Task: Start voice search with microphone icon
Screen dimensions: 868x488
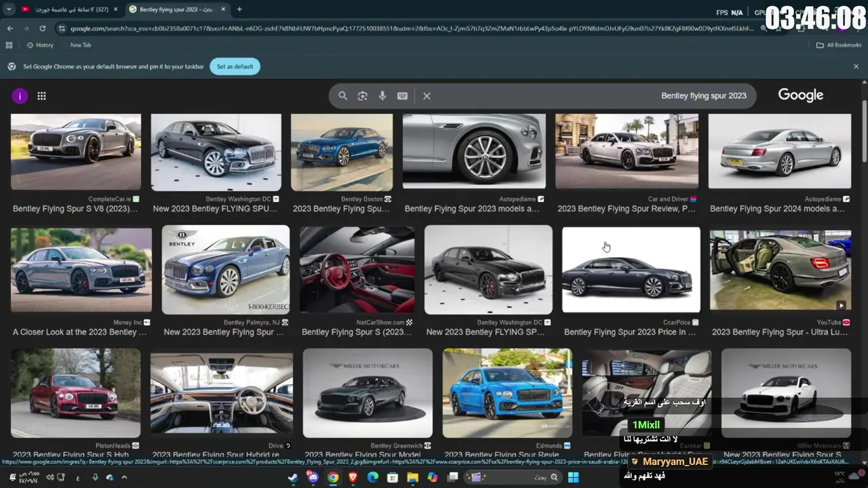Action: pyautogui.click(x=382, y=96)
